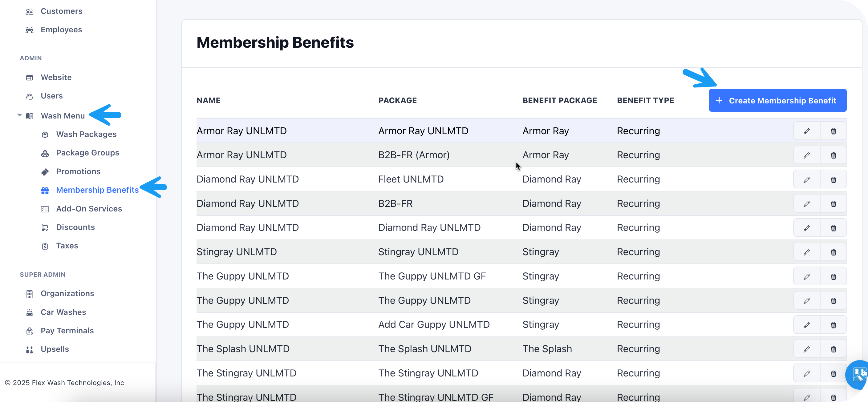Select the Diamond Ray UNLMTD package row
The image size is (868, 402).
[429, 228]
